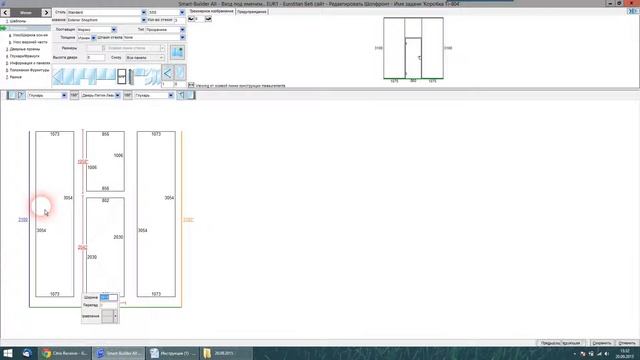This screenshot has height=360, width=640.
Task: Select the vertical post shape icon
Action: point(131,77)
